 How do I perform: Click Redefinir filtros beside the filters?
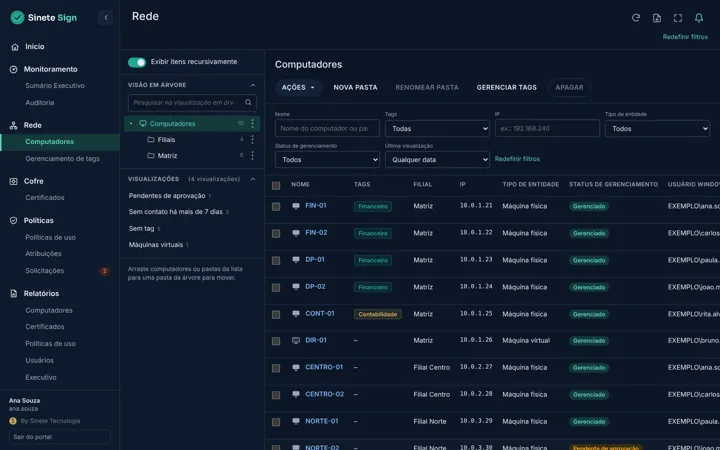pyautogui.click(x=517, y=159)
